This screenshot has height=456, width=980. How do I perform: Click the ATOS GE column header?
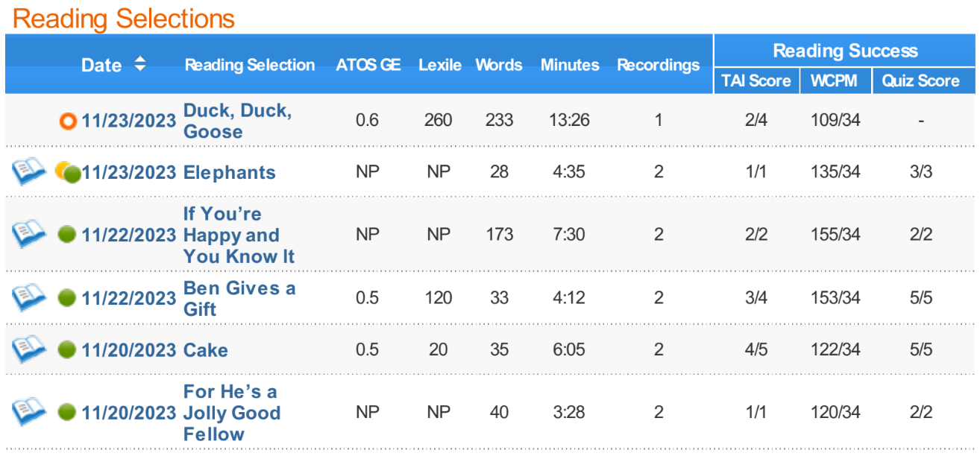pos(368,65)
